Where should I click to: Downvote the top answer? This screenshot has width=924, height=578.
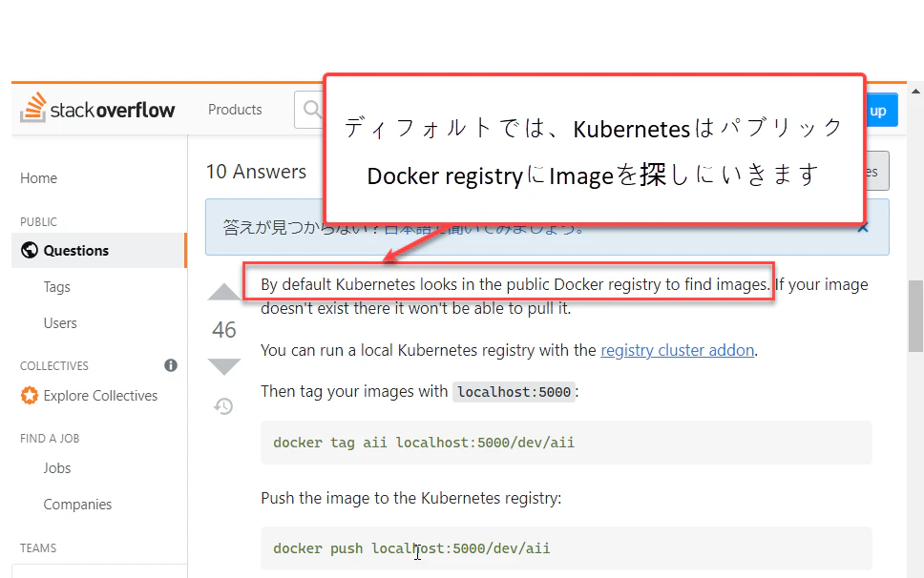pyautogui.click(x=224, y=367)
